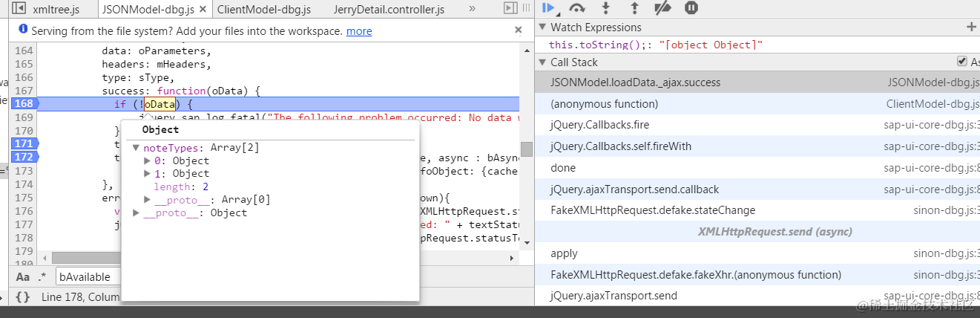Image resolution: width=980 pixels, height=318 pixels.
Task: Select FakeXMLHttpRequest.defake.fakeXhr frame
Action: point(757,275)
